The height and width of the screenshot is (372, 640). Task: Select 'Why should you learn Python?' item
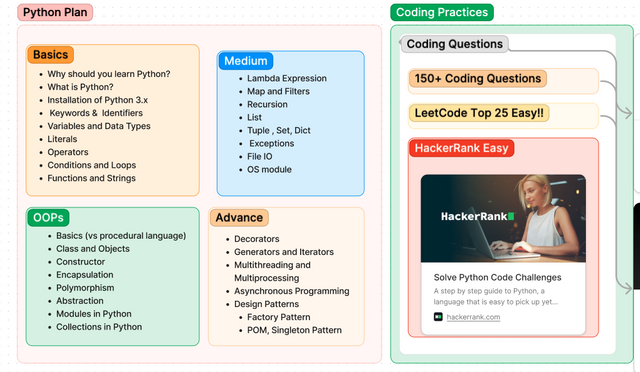point(109,74)
